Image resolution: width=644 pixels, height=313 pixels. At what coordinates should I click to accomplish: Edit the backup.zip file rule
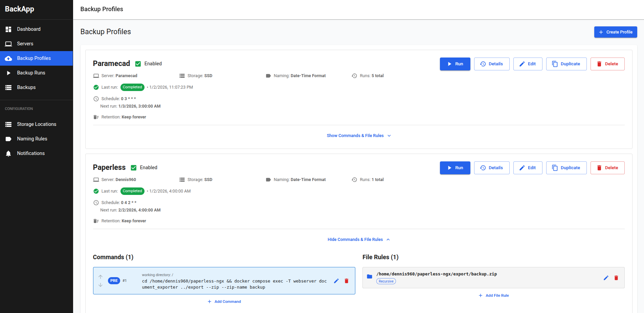[x=606, y=278]
